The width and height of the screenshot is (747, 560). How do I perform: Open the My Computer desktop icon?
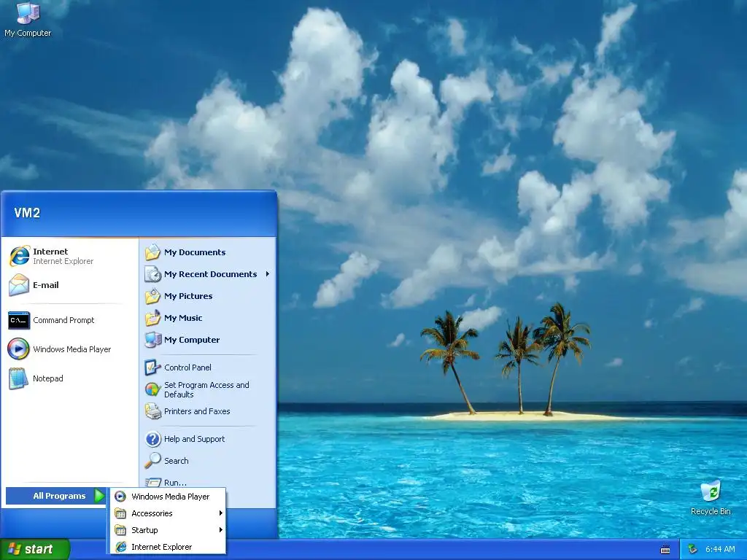[28, 19]
